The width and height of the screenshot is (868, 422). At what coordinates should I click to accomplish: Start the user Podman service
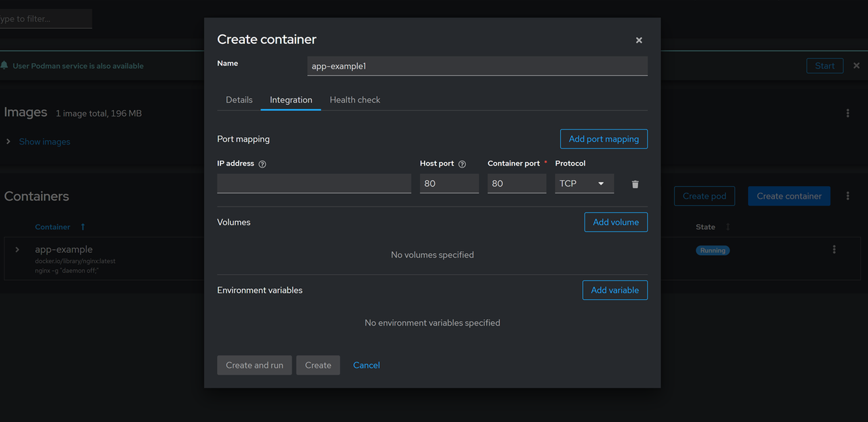pyautogui.click(x=825, y=66)
